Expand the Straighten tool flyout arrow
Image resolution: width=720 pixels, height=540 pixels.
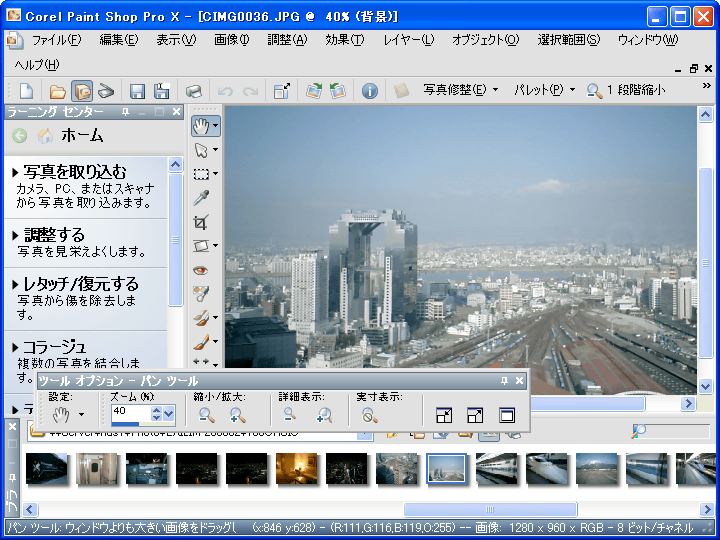[215, 246]
